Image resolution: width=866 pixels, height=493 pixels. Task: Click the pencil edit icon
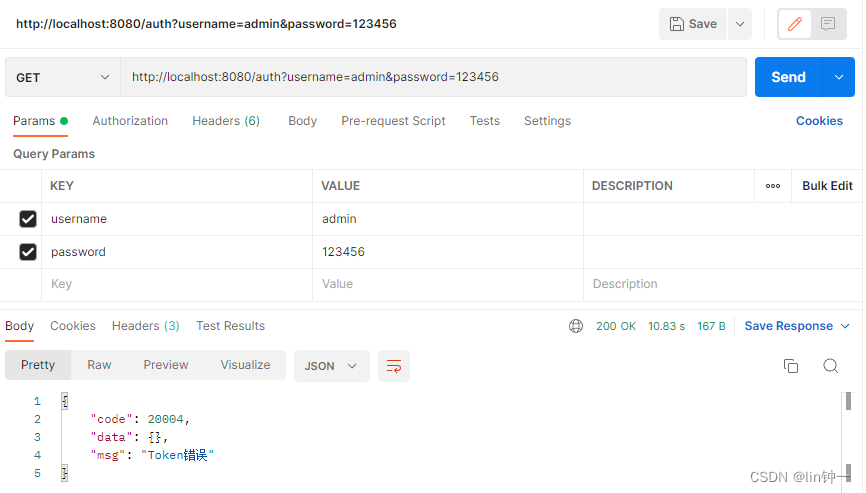pyautogui.click(x=794, y=24)
